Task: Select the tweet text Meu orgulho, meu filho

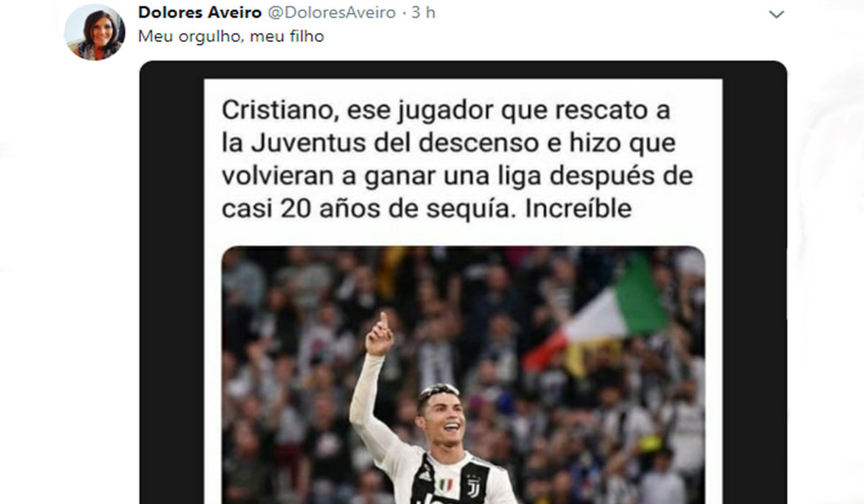Action: [x=230, y=36]
